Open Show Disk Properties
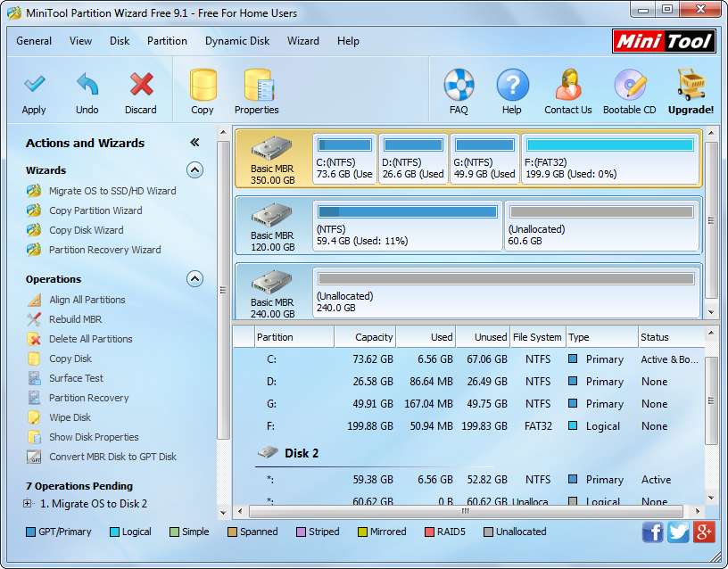Viewport: 728px width, 569px height. coord(94,437)
